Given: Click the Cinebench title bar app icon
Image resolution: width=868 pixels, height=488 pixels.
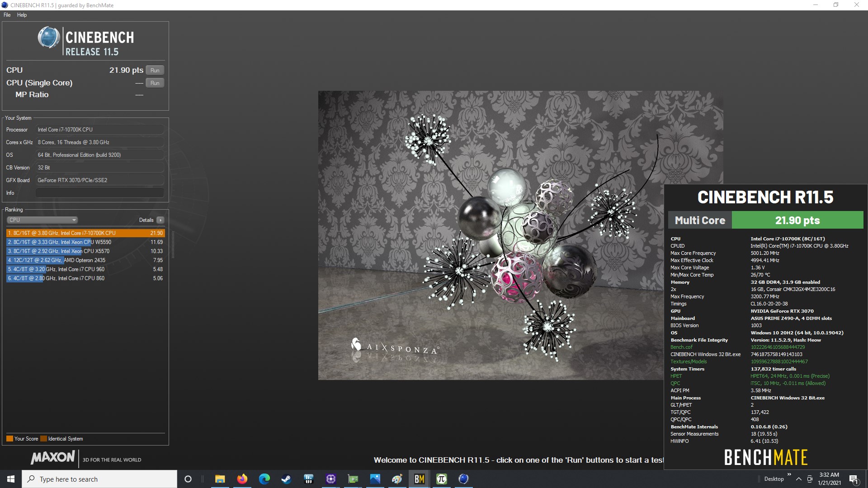Looking at the screenshot, I should point(5,5).
